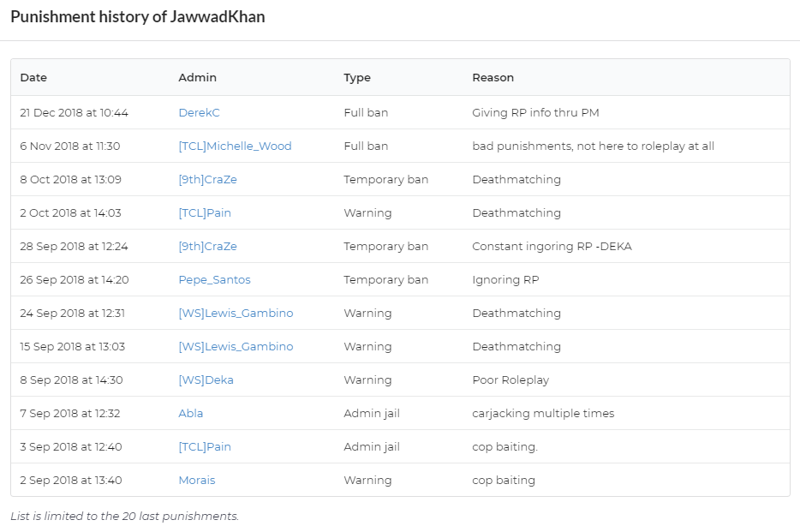Select the 21 Dec 2018 at 10:44 date cell
This screenshot has height=532, width=800.
tap(74, 113)
